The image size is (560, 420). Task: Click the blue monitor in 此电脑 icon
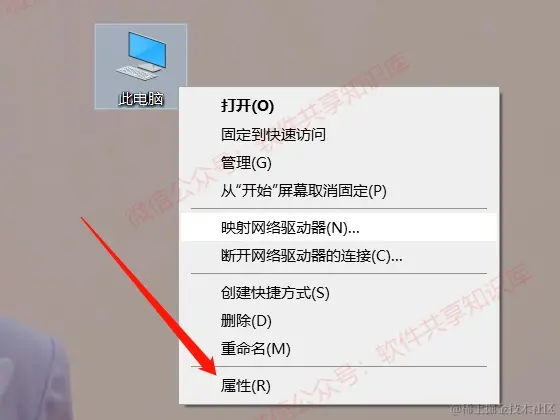[x=147, y=50]
